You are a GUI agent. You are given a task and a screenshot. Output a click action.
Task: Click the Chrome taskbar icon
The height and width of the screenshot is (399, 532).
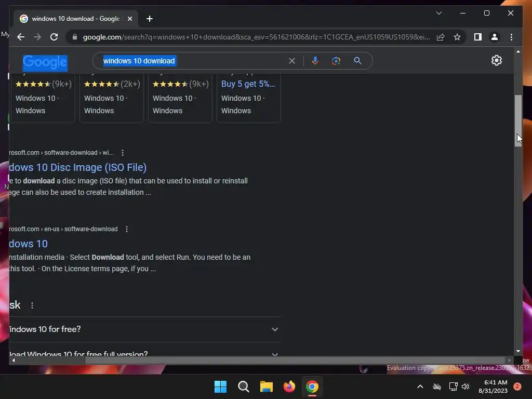[312, 387]
